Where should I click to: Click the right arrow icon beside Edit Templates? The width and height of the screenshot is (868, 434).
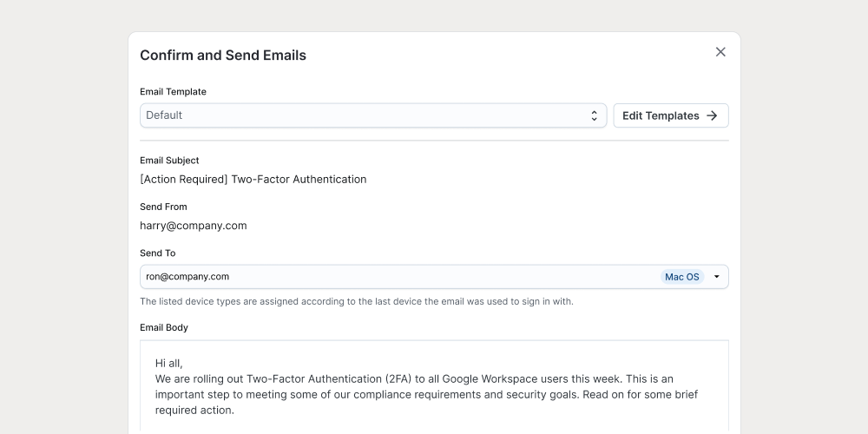[x=713, y=115]
